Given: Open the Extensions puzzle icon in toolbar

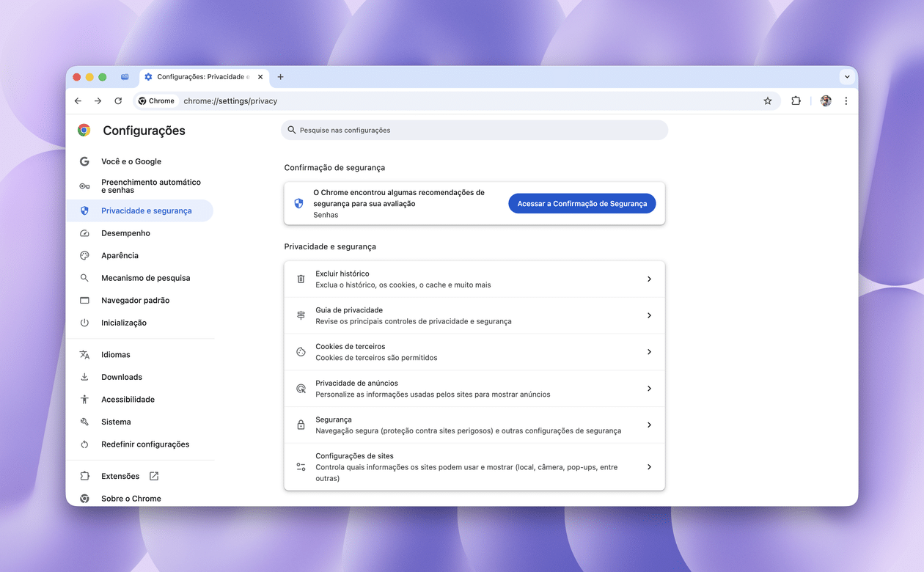Looking at the screenshot, I should tap(796, 101).
